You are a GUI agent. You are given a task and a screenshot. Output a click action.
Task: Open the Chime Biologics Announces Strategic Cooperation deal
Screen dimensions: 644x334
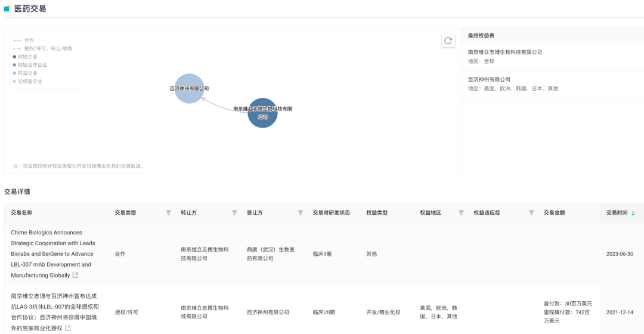(52, 254)
